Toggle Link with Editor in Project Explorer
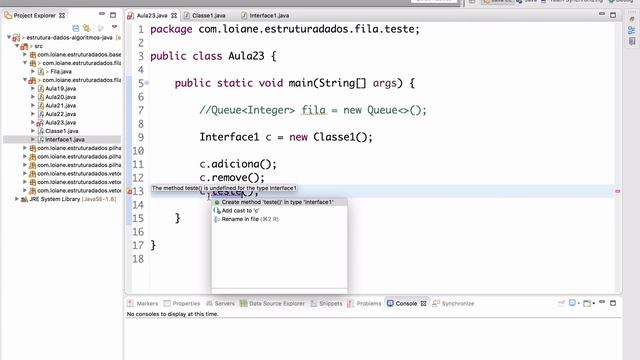The image size is (640, 360). coord(87,28)
